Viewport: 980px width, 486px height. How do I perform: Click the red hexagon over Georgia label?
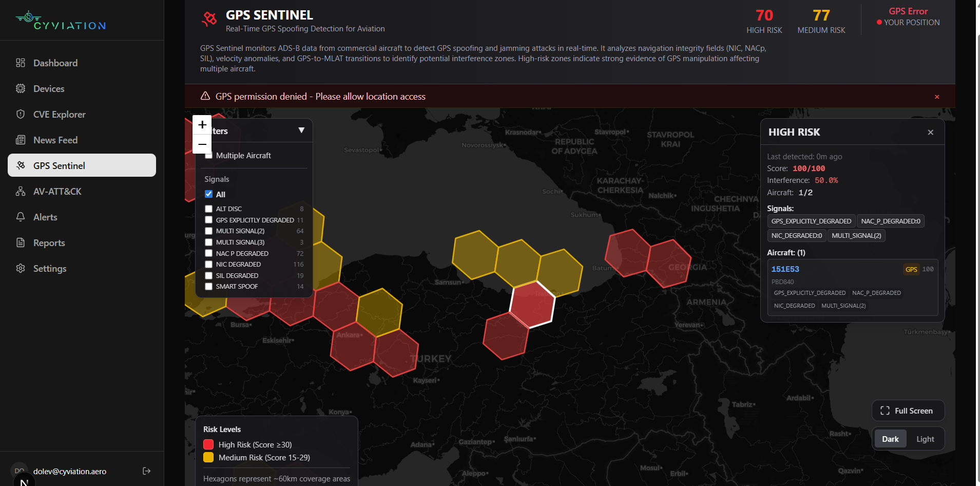pos(669,263)
